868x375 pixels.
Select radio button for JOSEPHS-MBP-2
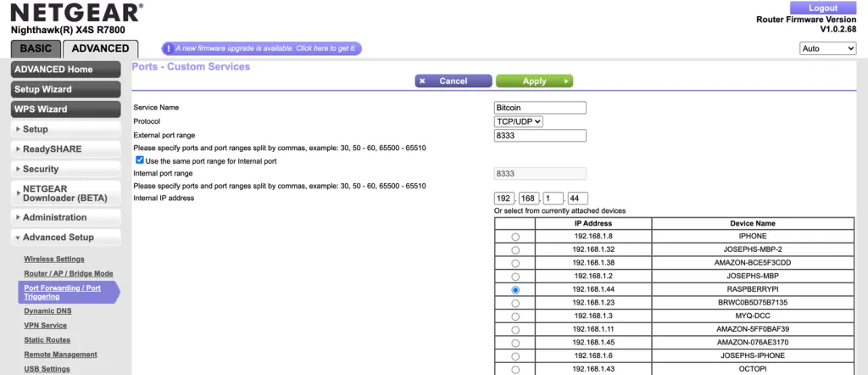[x=515, y=250]
